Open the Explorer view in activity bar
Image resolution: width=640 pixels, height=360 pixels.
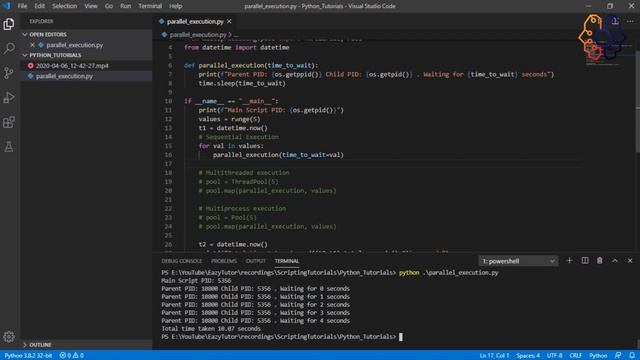[x=9, y=24]
